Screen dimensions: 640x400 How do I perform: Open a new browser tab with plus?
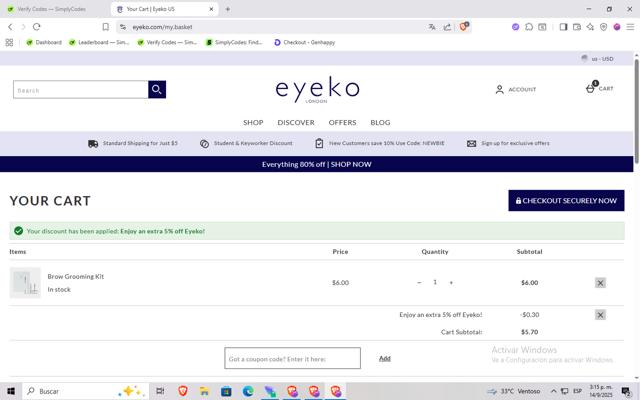point(228,9)
